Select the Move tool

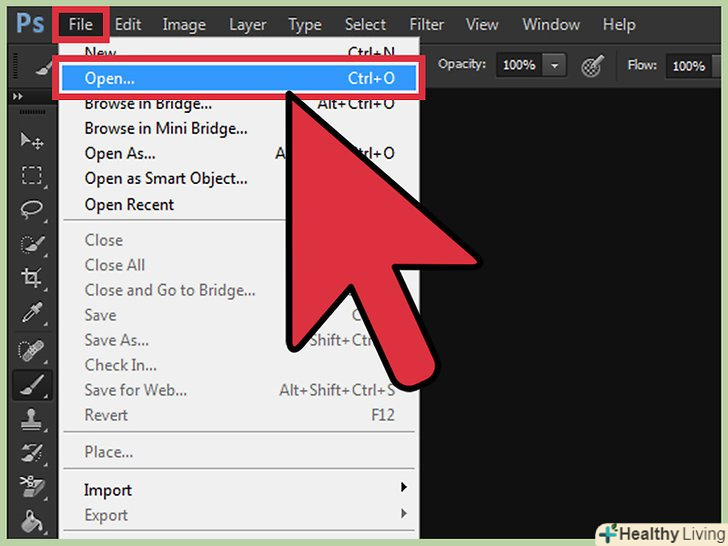click(x=32, y=141)
